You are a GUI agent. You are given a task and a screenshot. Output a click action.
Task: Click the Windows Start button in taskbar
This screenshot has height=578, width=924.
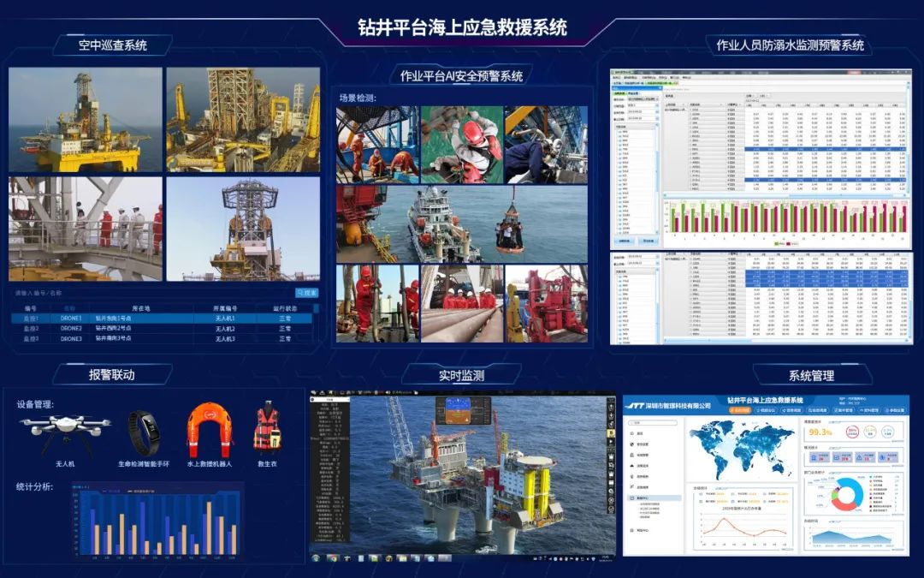pyautogui.click(x=315, y=557)
